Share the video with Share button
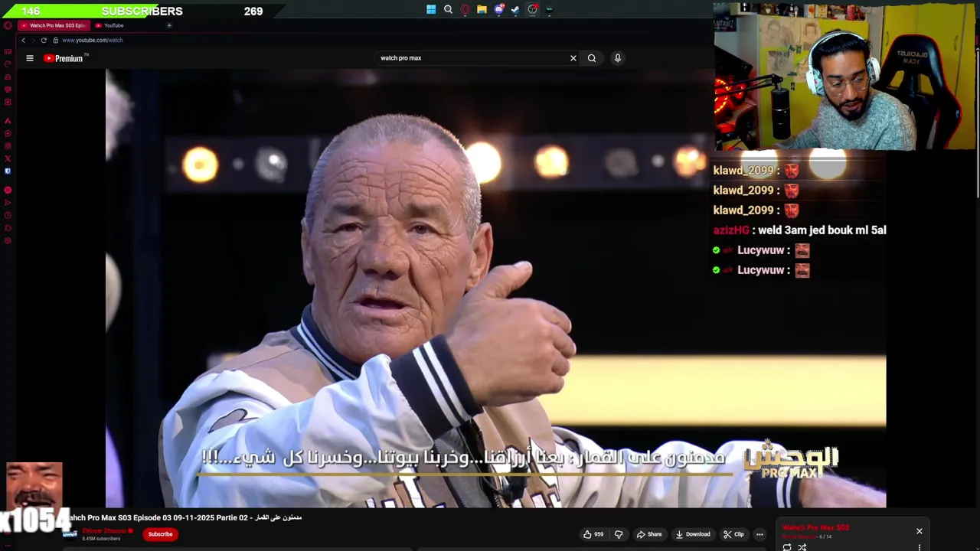980x551 pixels. click(649, 534)
